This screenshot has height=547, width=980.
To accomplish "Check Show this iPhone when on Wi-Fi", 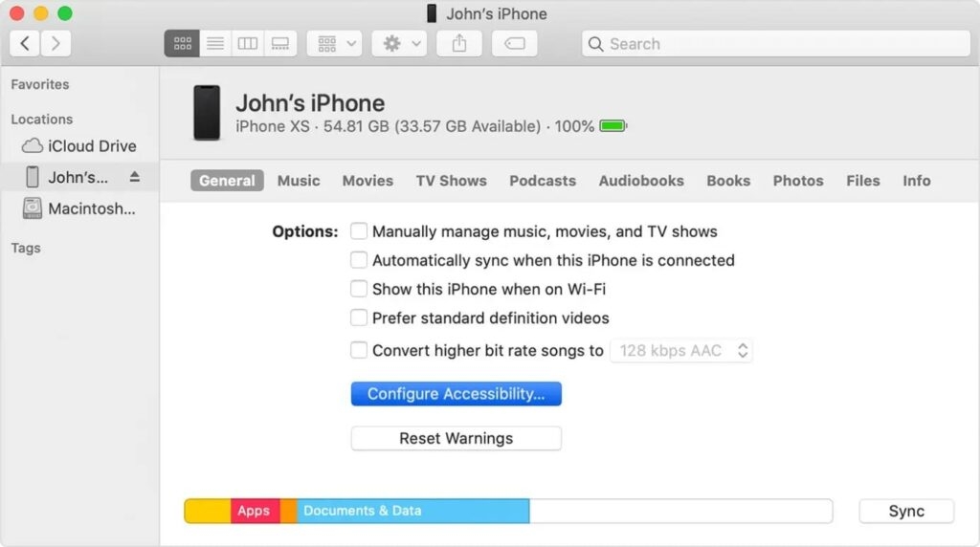I will pos(359,289).
